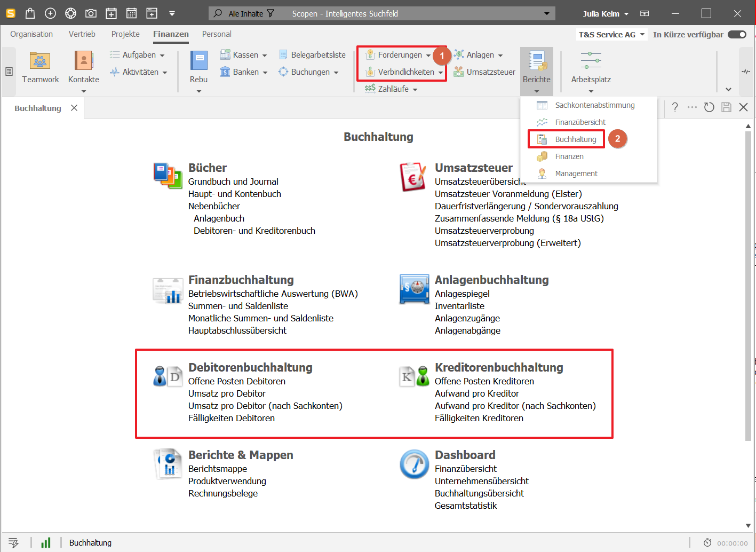Image resolution: width=756 pixels, height=552 pixels.
Task: Click the Umsatzsteuer icon in content area
Action: [x=413, y=177]
